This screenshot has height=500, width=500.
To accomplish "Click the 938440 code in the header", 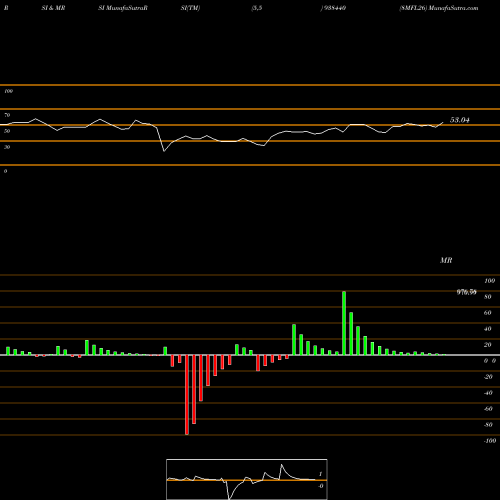I will 334,8.
